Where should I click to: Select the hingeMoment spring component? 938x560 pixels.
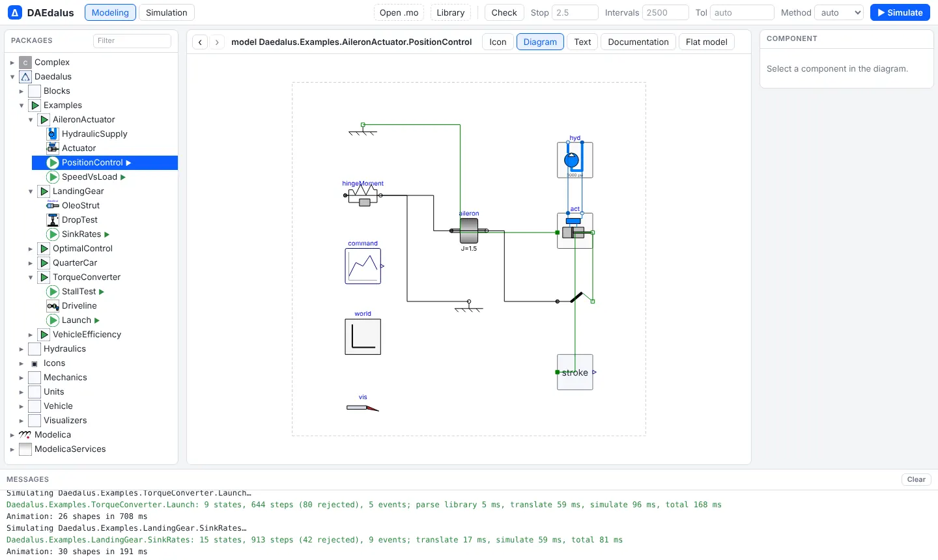(x=363, y=195)
